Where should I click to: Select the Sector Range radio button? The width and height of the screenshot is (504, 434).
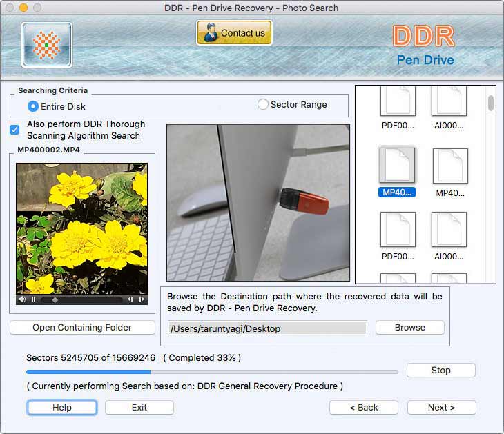[262, 104]
